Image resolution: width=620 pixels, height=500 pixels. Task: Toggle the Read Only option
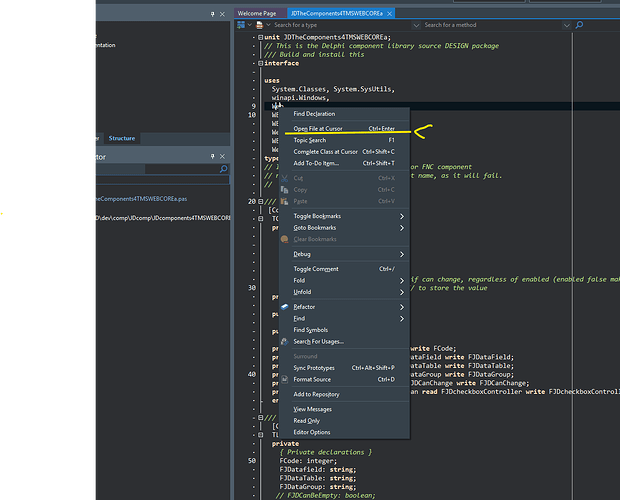point(306,420)
